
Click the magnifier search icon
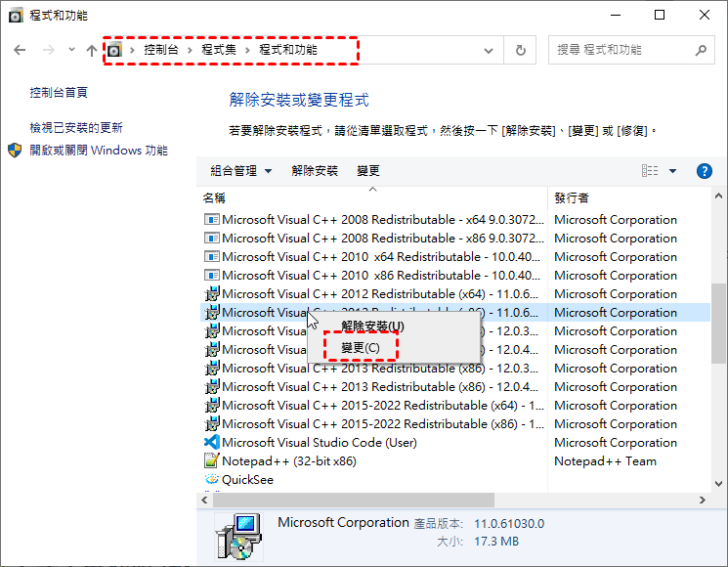tap(701, 50)
